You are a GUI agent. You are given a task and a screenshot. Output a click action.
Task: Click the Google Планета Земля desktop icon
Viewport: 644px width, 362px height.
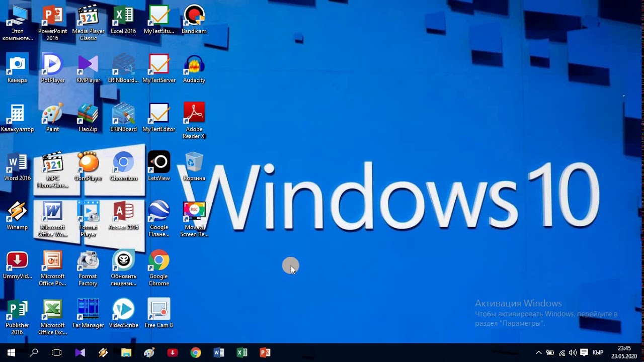159,220
